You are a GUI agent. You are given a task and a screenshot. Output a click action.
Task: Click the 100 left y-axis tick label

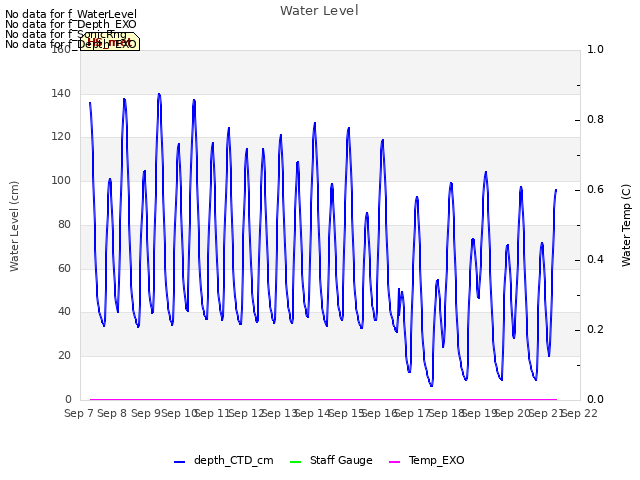point(61,180)
